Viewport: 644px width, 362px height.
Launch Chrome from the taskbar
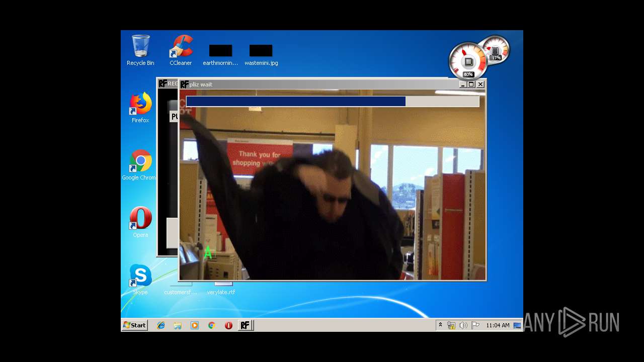click(x=212, y=325)
